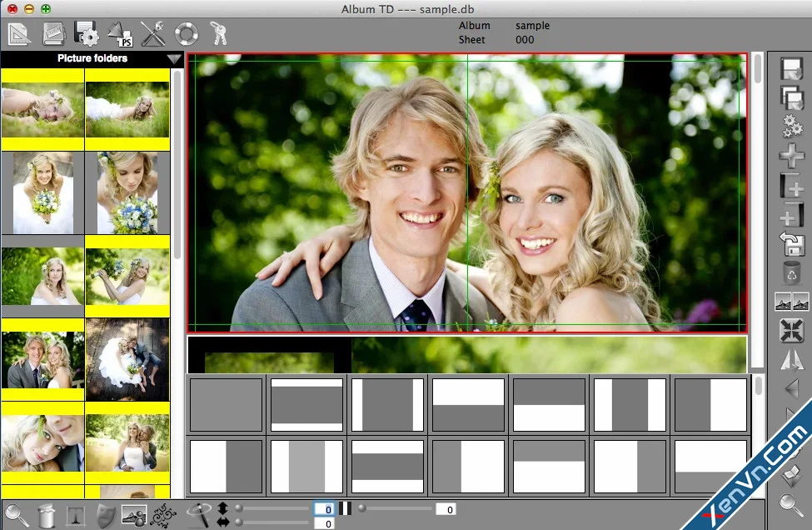The height and width of the screenshot is (530, 812).
Task: Click the keys license icon
Action: pos(218,33)
